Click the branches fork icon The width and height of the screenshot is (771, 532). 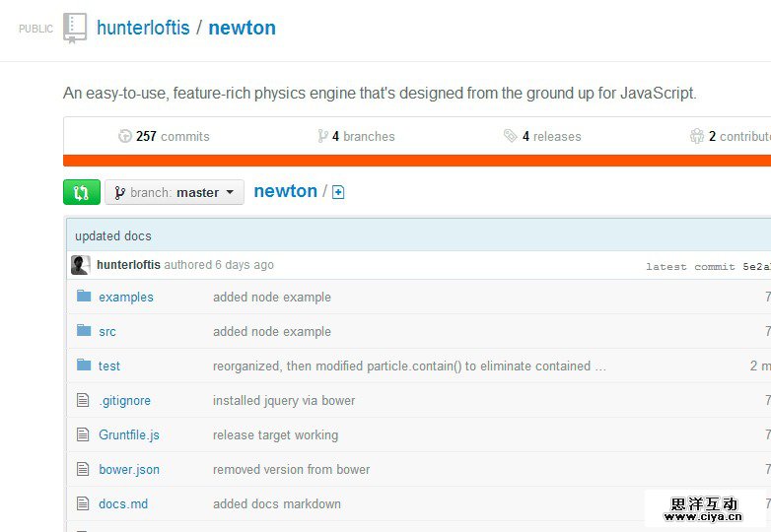[322, 136]
